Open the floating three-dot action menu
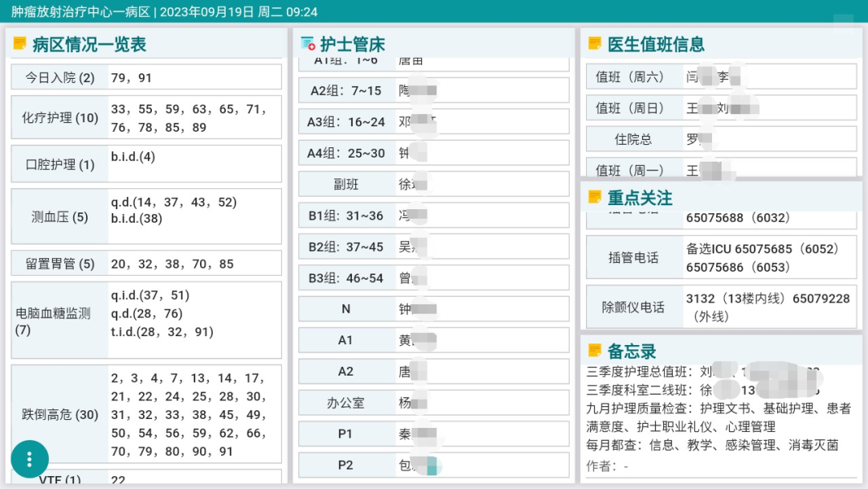Viewport: 868px width, 489px height. tap(30, 458)
